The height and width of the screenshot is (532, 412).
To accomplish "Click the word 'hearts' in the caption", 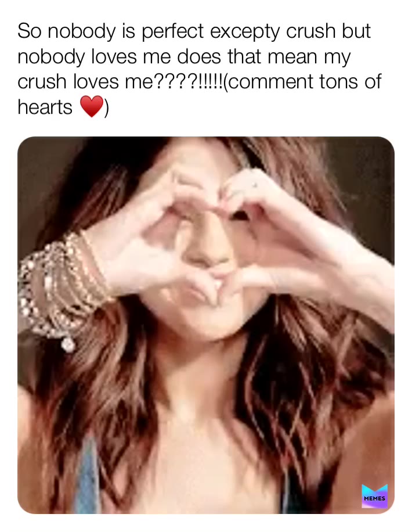I will pyautogui.click(x=45, y=107).
